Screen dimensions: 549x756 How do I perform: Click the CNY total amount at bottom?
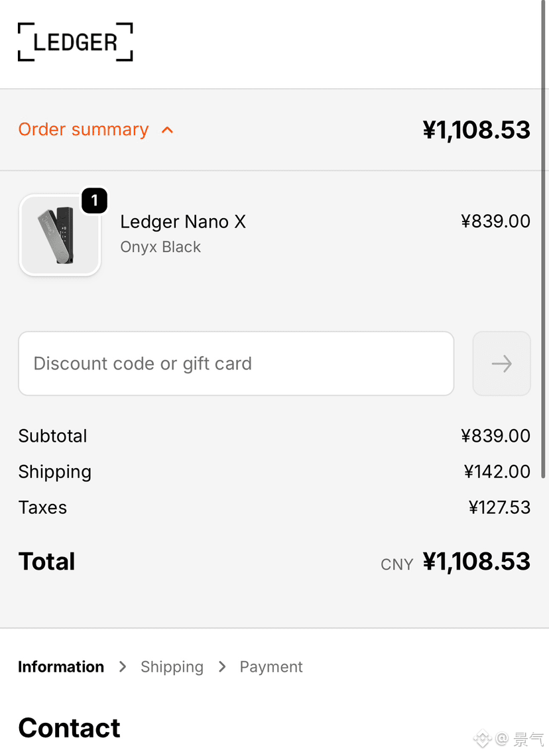(476, 562)
